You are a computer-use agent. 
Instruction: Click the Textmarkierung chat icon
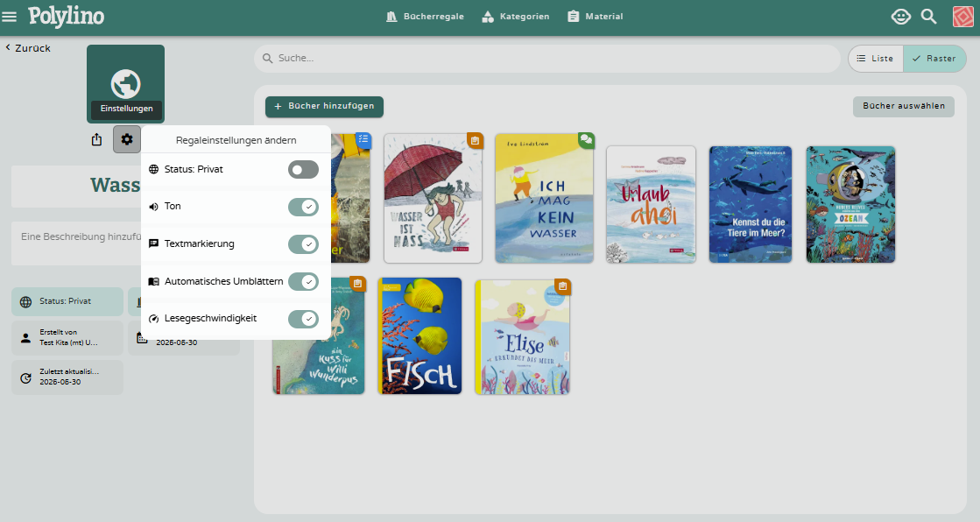[x=154, y=243]
